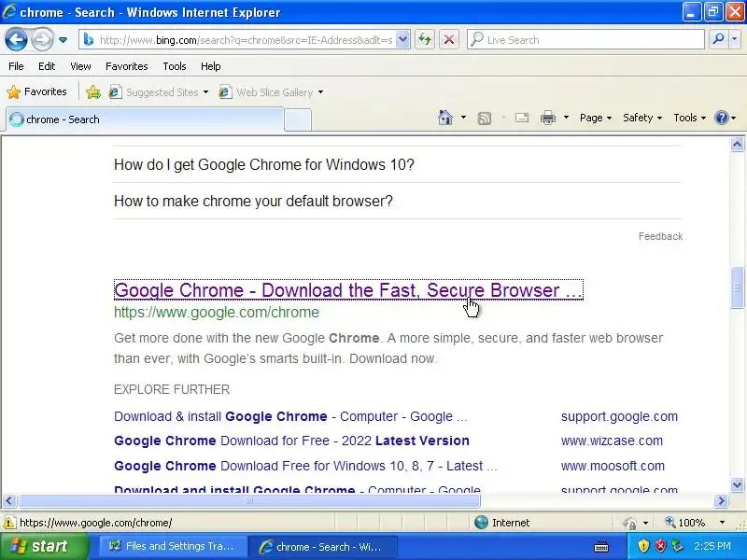Open the File menu

(16, 66)
